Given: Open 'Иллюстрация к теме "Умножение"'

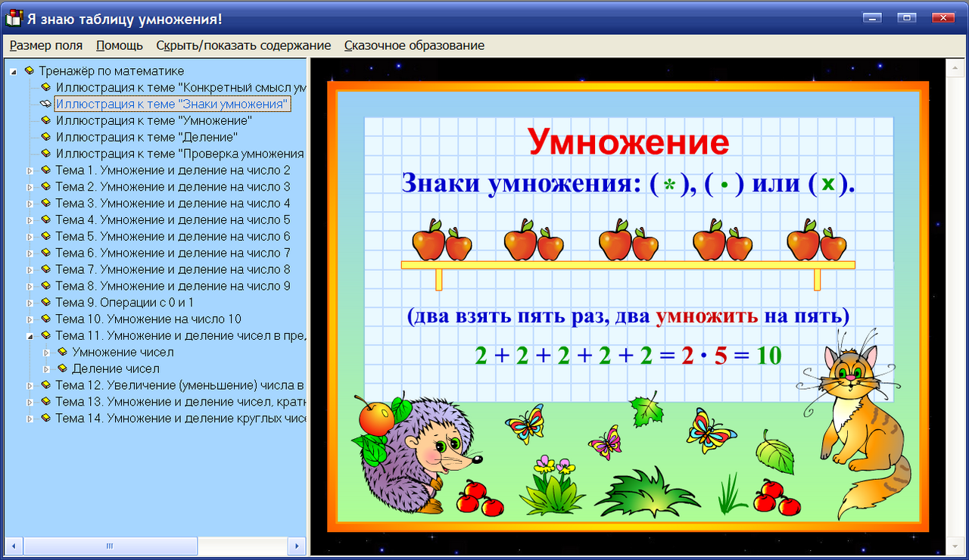Looking at the screenshot, I should 151,120.
